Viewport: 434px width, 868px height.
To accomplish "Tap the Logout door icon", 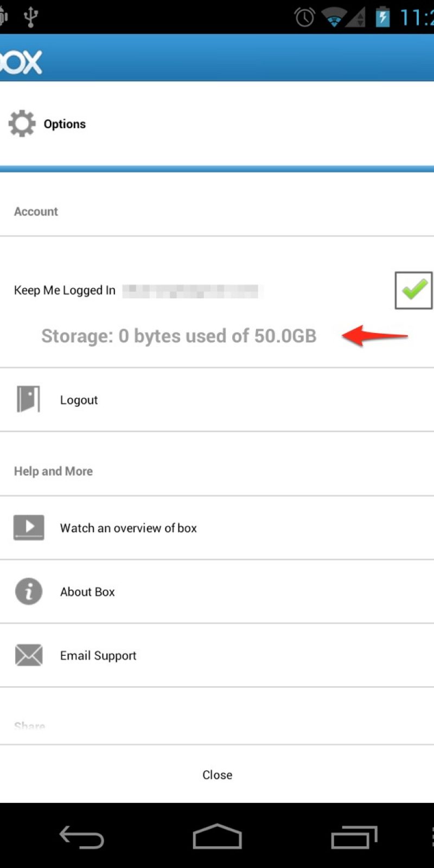I will tap(28, 400).
